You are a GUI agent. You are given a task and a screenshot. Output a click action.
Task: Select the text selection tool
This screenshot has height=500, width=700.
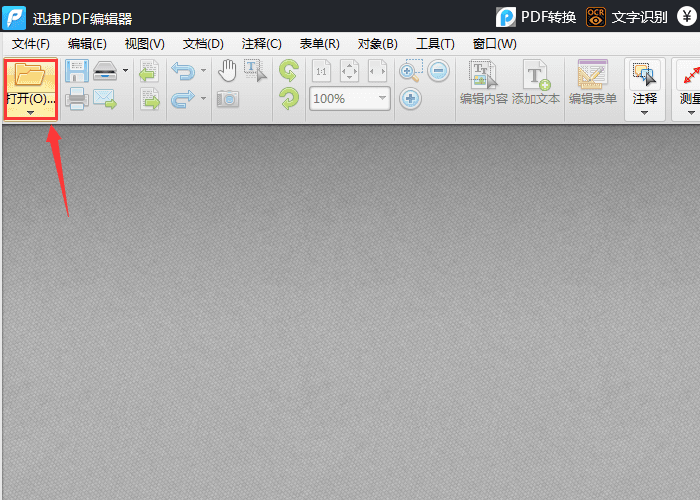(255, 71)
